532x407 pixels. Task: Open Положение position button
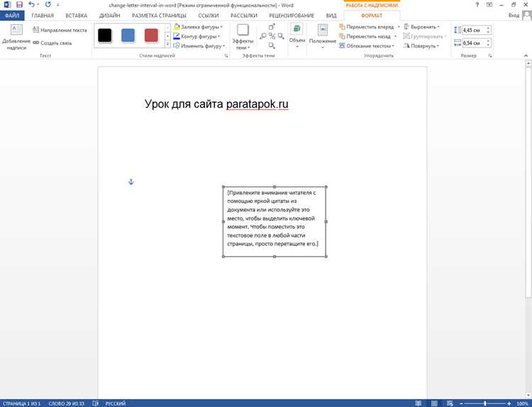(x=323, y=37)
